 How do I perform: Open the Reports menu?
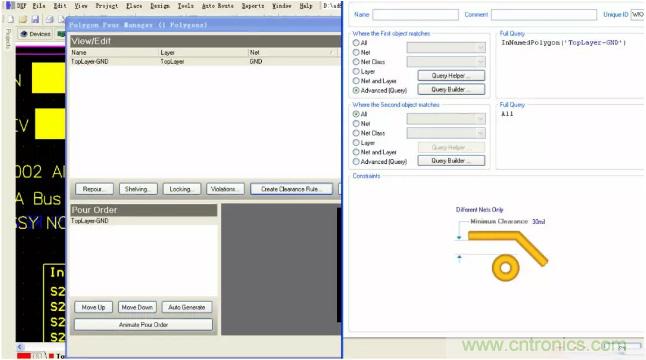(253, 6)
